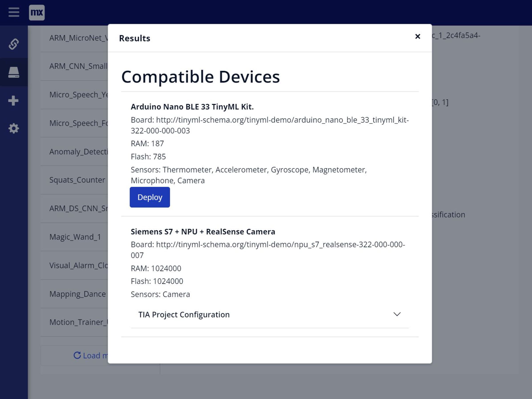Select the drive icon in sidebar
Screen dimensions: 532x399
point(14,72)
